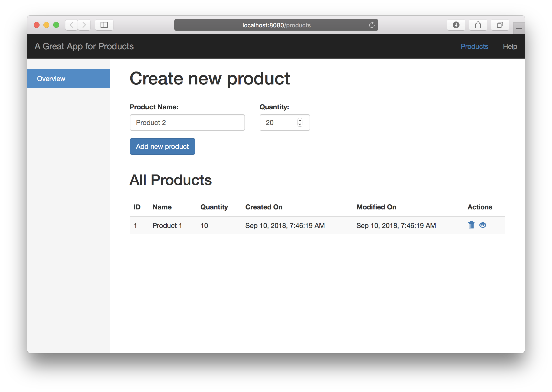
Task: Open a new tab plus button
Action: (519, 29)
